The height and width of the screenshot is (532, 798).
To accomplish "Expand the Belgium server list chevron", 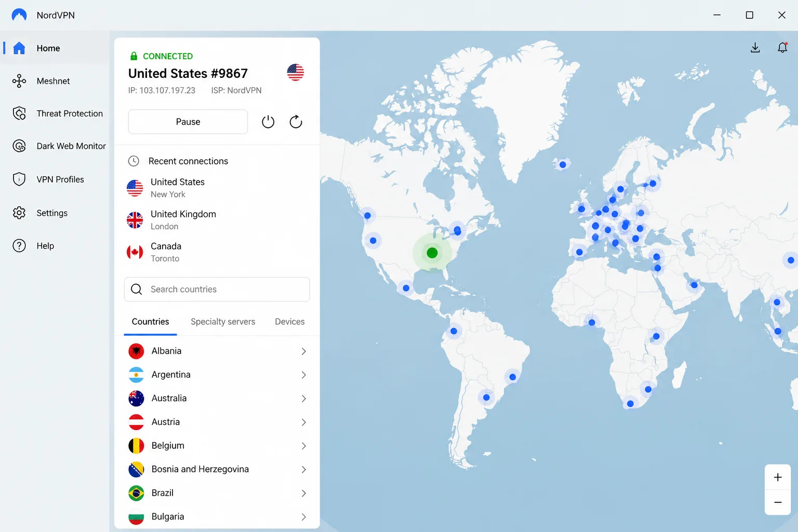I will [x=304, y=446].
